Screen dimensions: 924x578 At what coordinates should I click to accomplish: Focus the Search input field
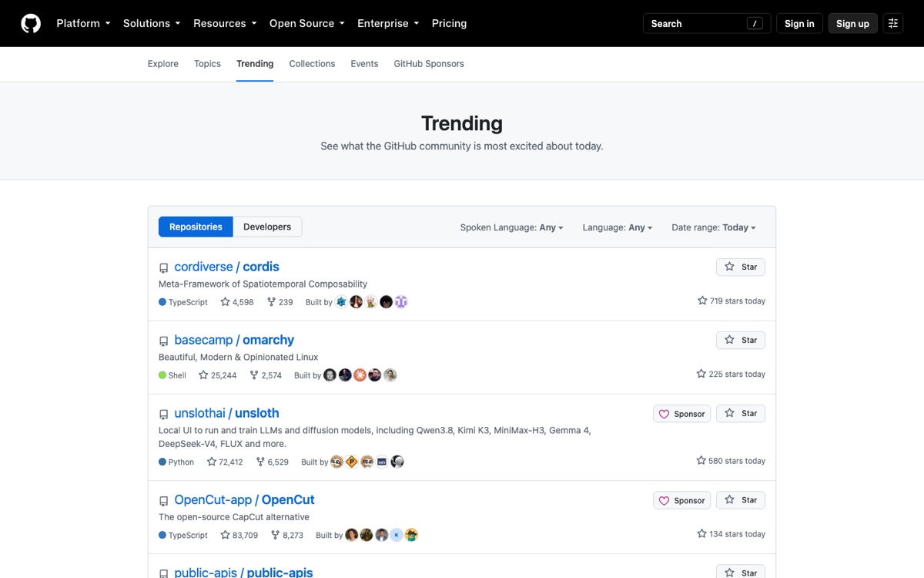pyautogui.click(x=707, y=23)
